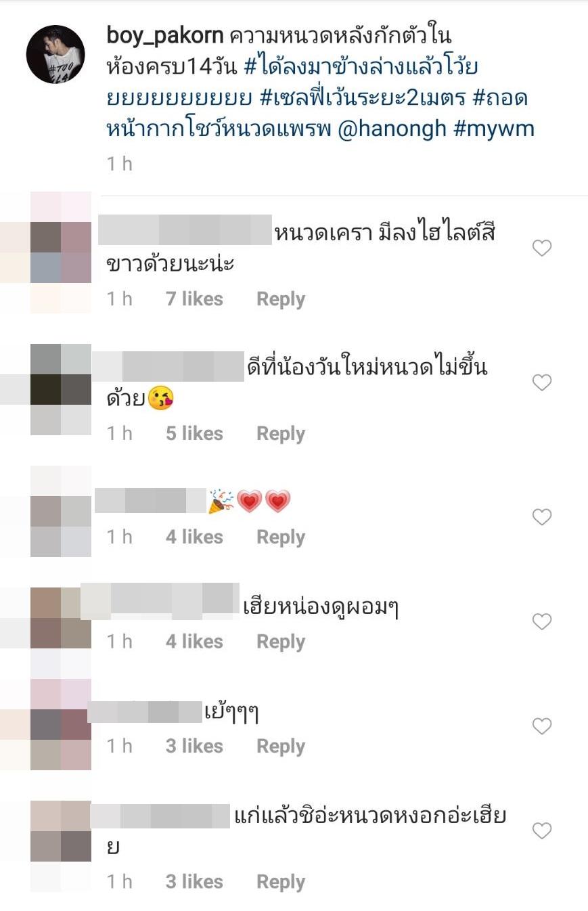Screen dimensions: 588x911
Task: View the 5 likes list
Action: (x=195, y=434)
